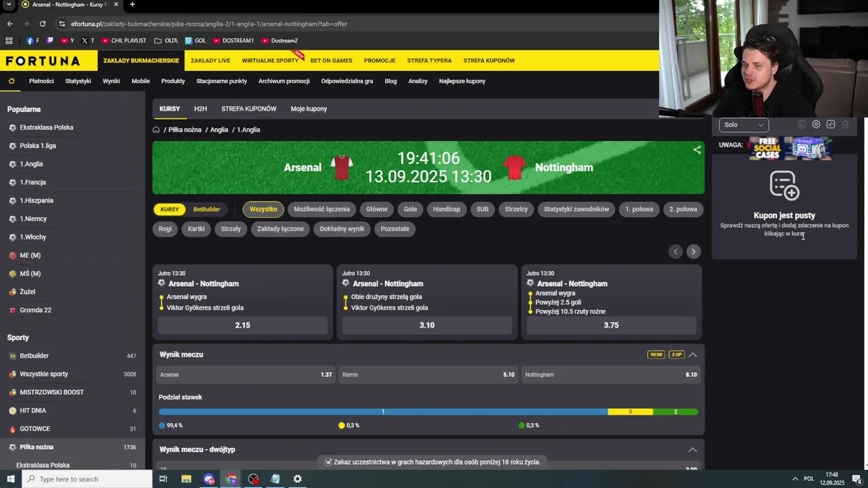Screen dimensions: 868x488
Task: Click FREE SOCIAL CASES banner thumbnail
Action: coord(790,148)
